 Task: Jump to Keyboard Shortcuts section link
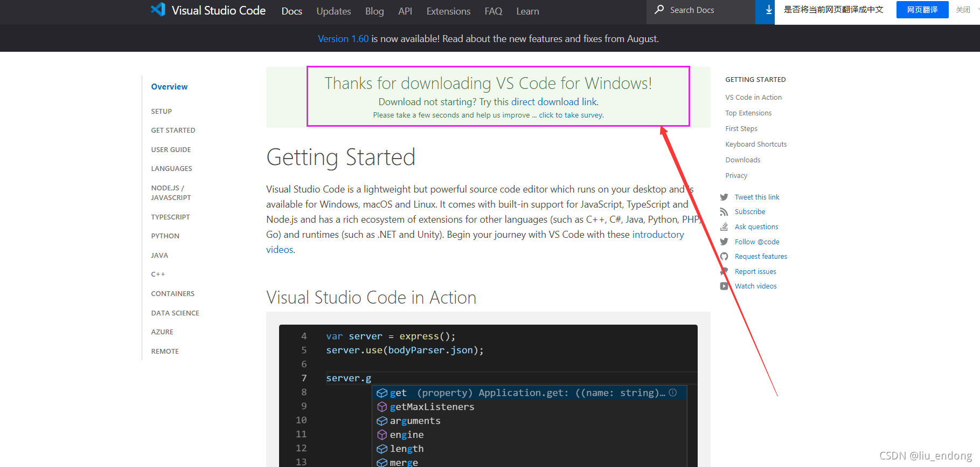point(756,145)
